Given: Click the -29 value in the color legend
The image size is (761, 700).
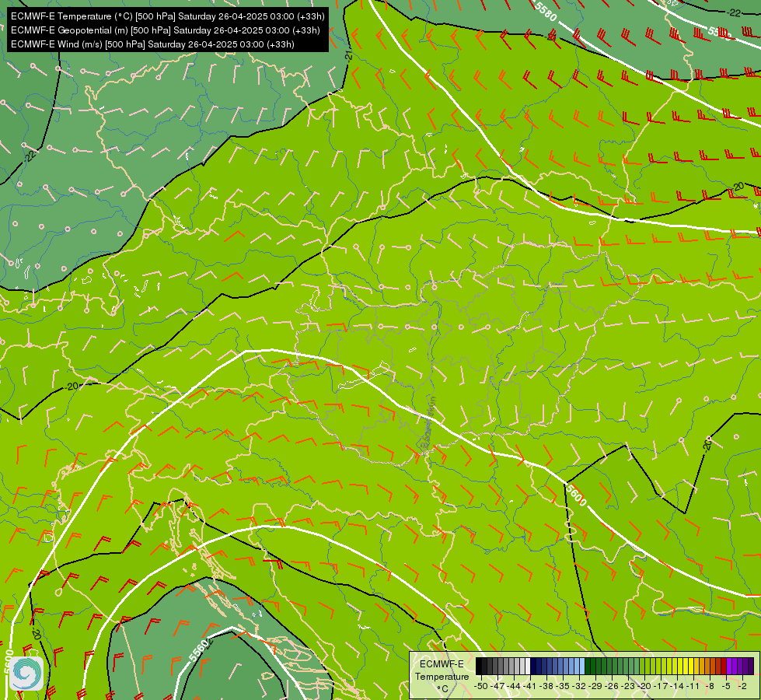Looking at the screenshot, I should tap(595, 686).
